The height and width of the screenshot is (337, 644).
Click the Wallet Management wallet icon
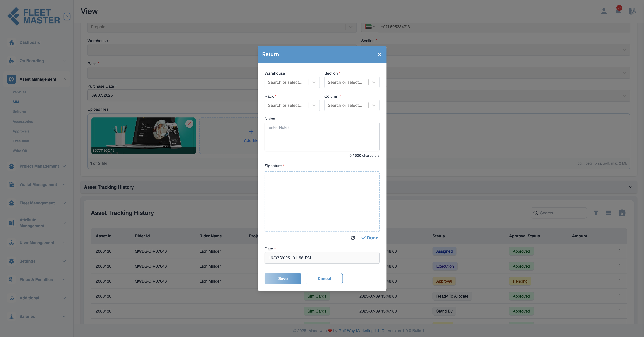click(12, 185)
